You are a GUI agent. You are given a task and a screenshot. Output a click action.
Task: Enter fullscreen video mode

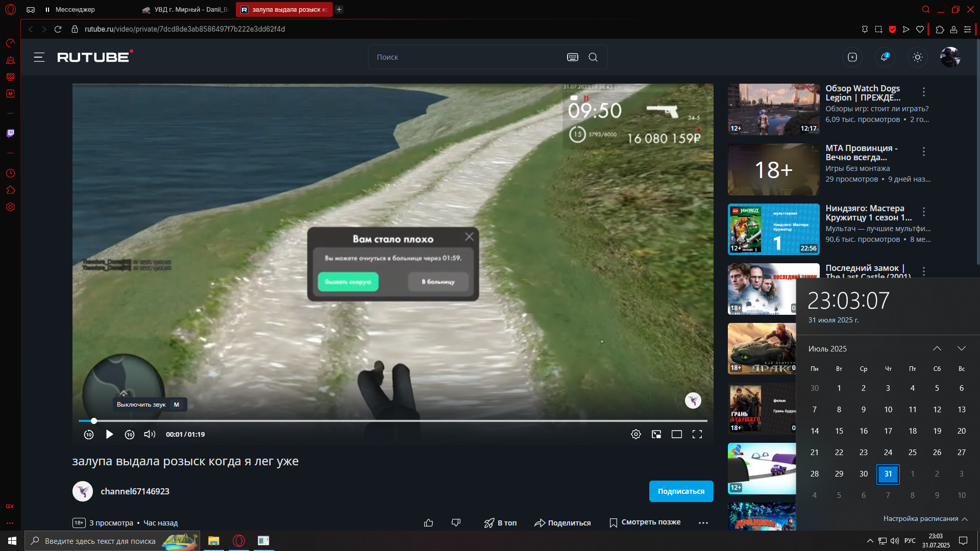click(697, 434)
